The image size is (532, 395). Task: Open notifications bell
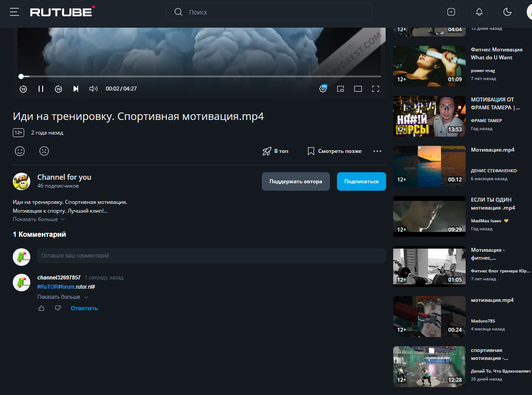pos(479,12)
